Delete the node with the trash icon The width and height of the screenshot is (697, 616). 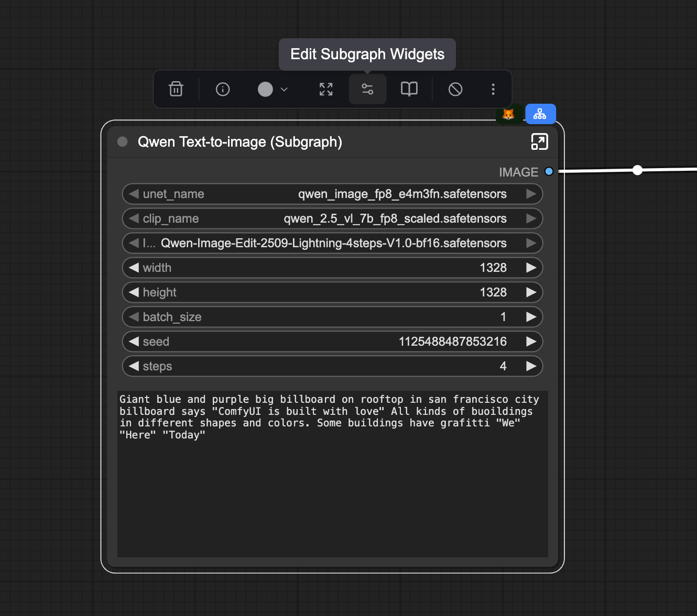pyautogui.click(x=176, y=89)
